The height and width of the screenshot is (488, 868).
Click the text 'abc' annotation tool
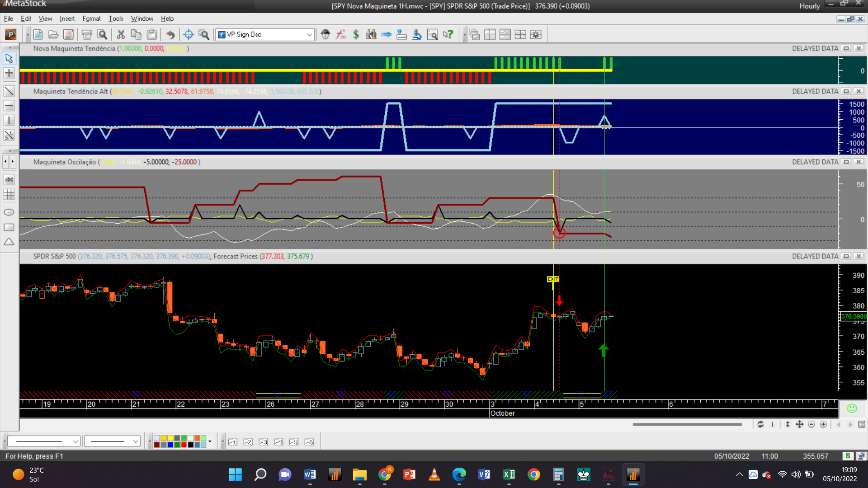[9, 179]
